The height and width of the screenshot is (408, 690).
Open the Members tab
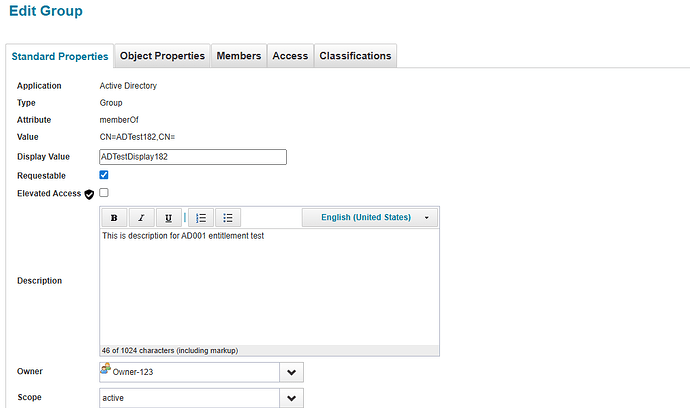(x=239, y=56)
